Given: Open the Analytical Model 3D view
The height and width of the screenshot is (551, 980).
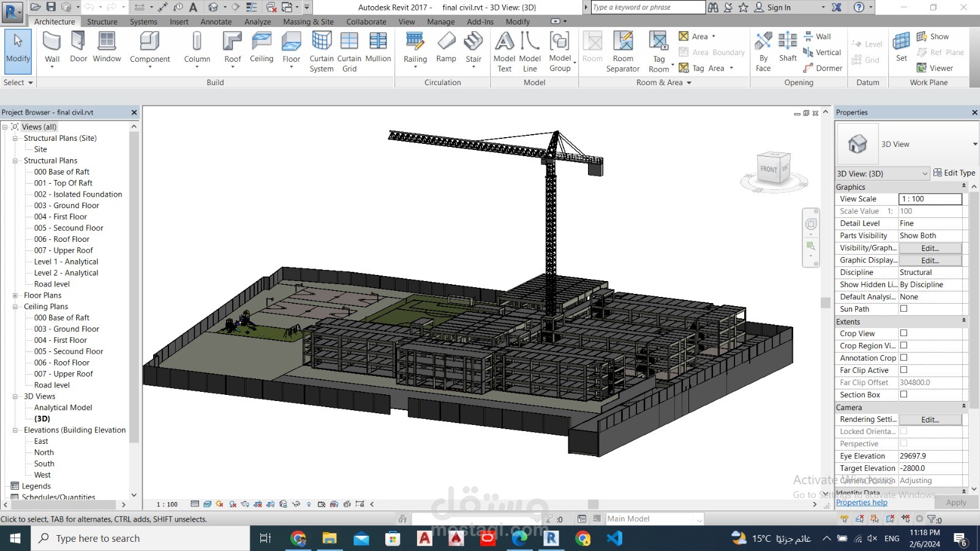Looking at the screenshot, I should pos(63,408).
